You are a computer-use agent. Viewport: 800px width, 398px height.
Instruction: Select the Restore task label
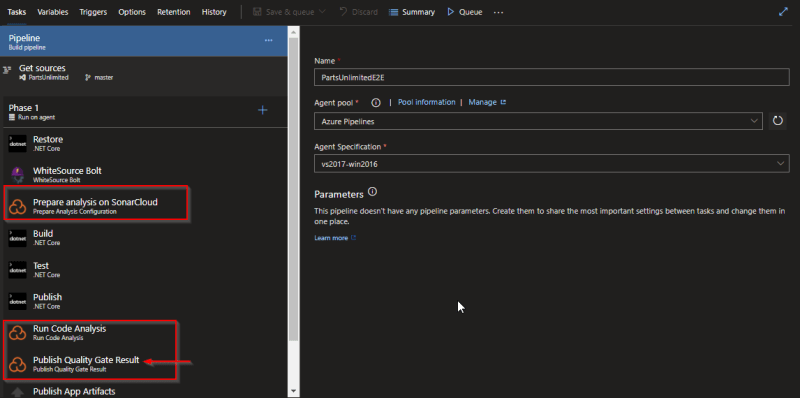tap(48, 139)
